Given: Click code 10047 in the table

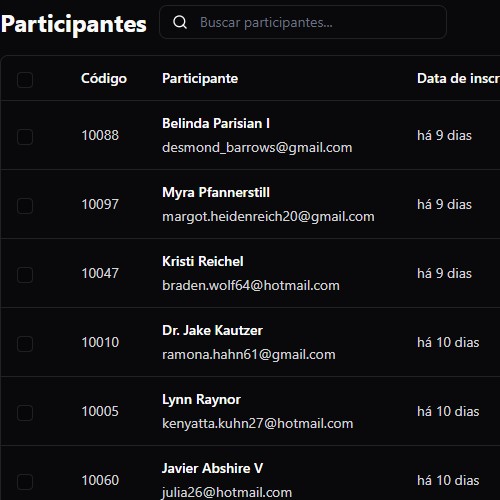Looking at the screenshot, I should click(100, 273).
